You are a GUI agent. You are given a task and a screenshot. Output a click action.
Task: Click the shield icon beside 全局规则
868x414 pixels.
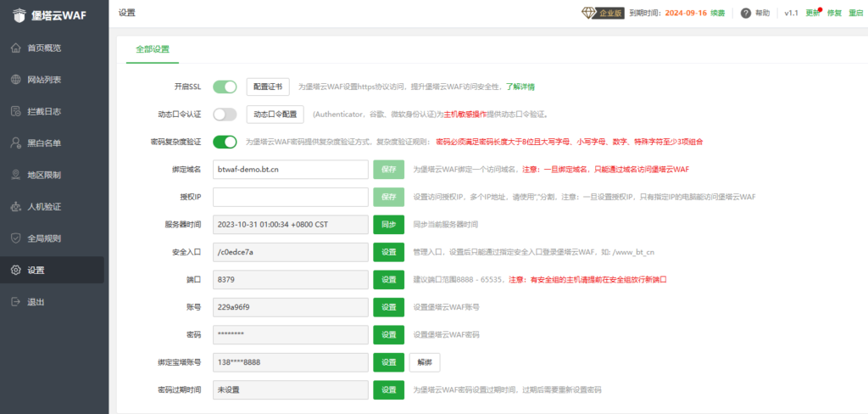click(x=16, y=238)
